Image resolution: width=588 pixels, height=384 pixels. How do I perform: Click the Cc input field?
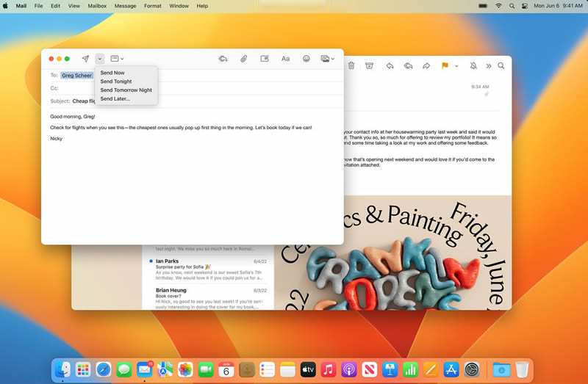(201, 88)
